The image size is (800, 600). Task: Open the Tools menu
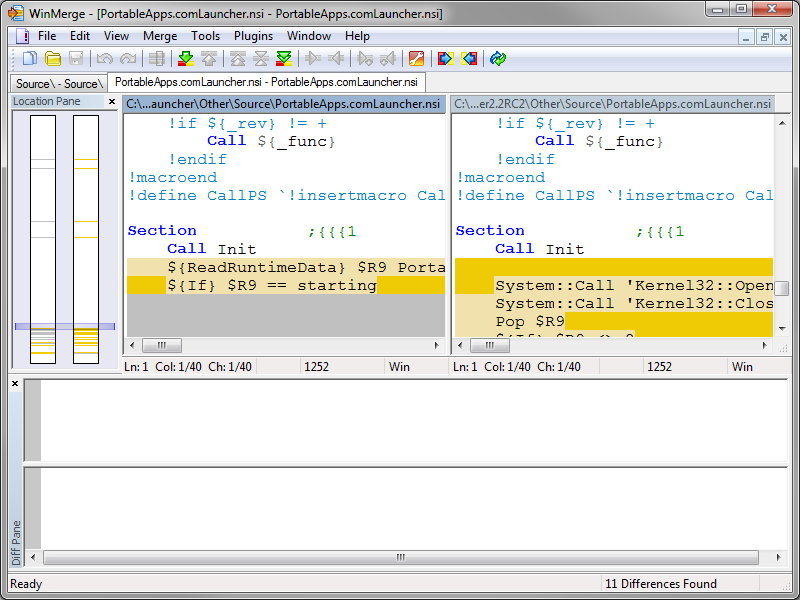(x=206, y=36)
